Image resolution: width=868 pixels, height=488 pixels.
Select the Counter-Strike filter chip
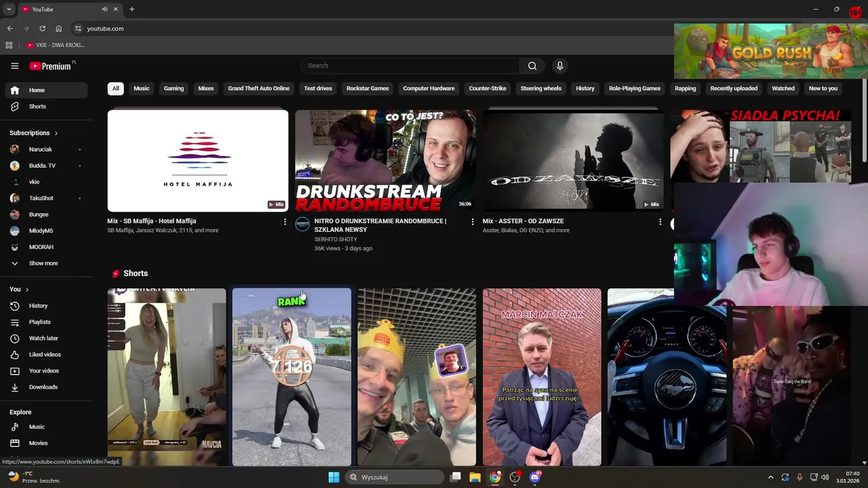488,88
